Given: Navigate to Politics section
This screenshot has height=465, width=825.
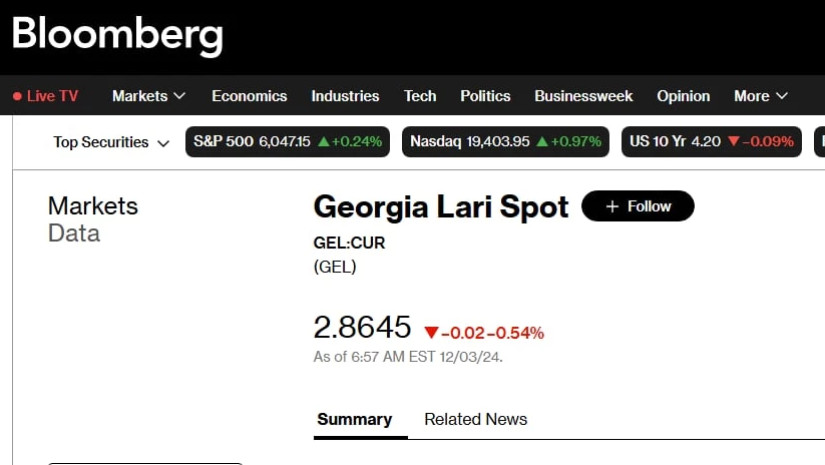Looking at the screenshot, I should 485,96.
